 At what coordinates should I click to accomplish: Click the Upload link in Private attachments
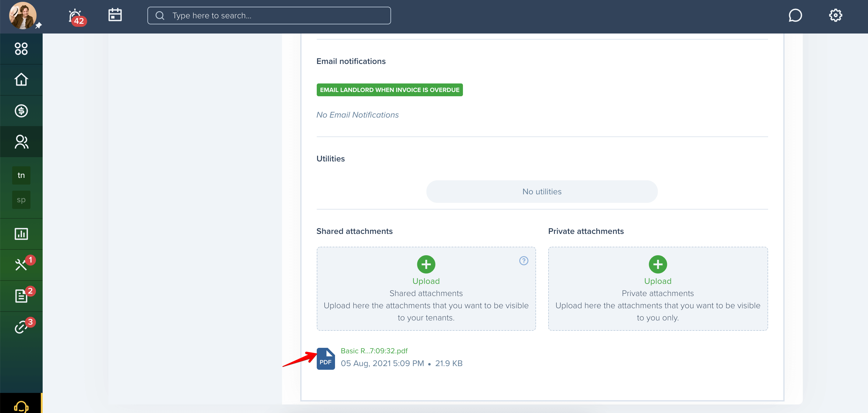click(x=658, y=281)
